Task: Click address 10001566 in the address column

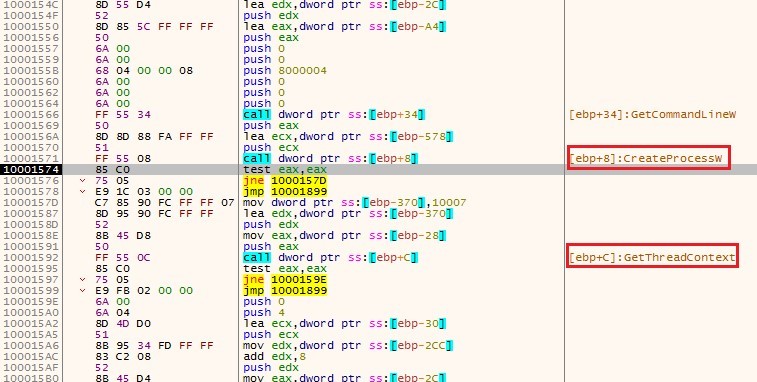Action: (31, 114)
